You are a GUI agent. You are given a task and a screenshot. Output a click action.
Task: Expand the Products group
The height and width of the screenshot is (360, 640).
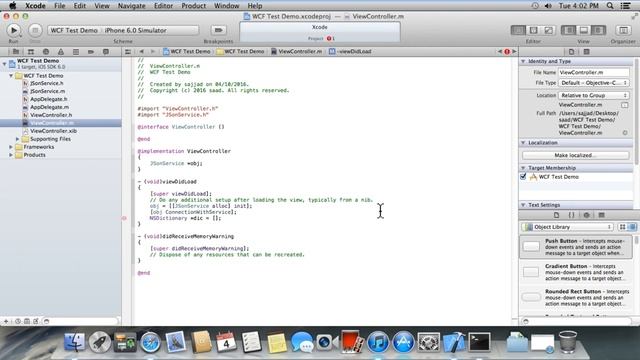click(11, 155)
